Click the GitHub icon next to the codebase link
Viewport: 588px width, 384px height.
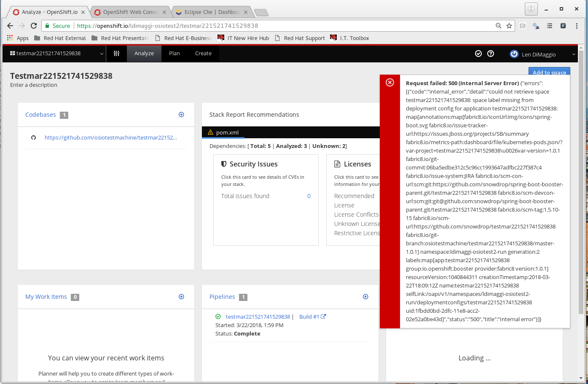(33, 137)
